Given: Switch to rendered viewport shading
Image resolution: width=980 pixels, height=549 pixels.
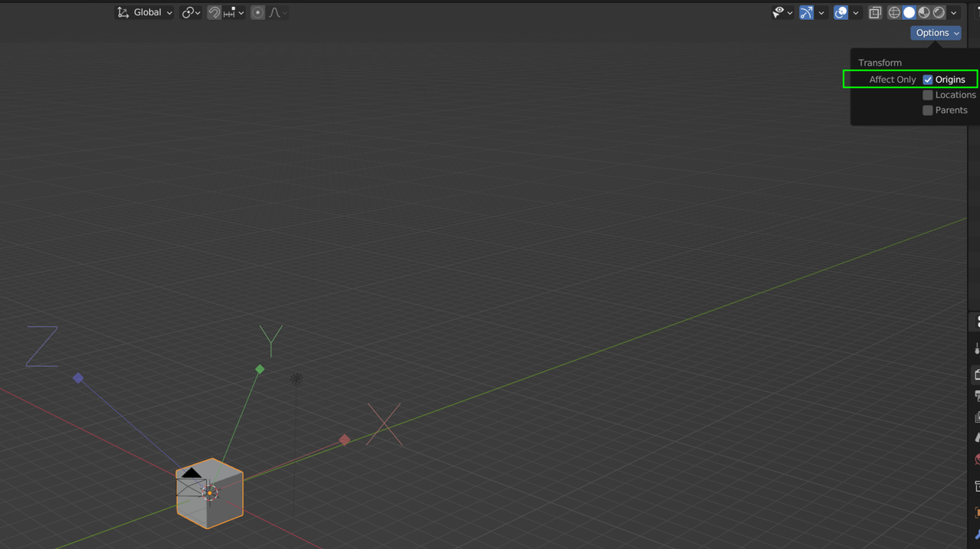Looking at the screenshot, I should point(939,12).
